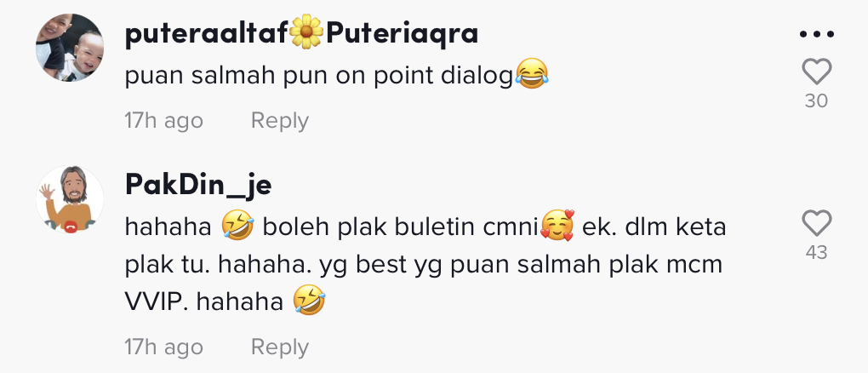868x373 pixels.
Task: Open the three-dot more options menu
Action: [817, 34]
